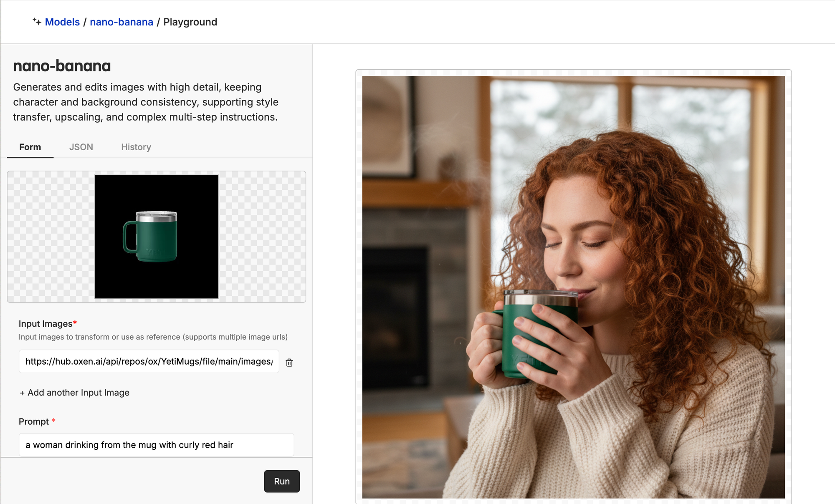
Task: Click into the Prompt text field
Action: click(x=156, y=445)
